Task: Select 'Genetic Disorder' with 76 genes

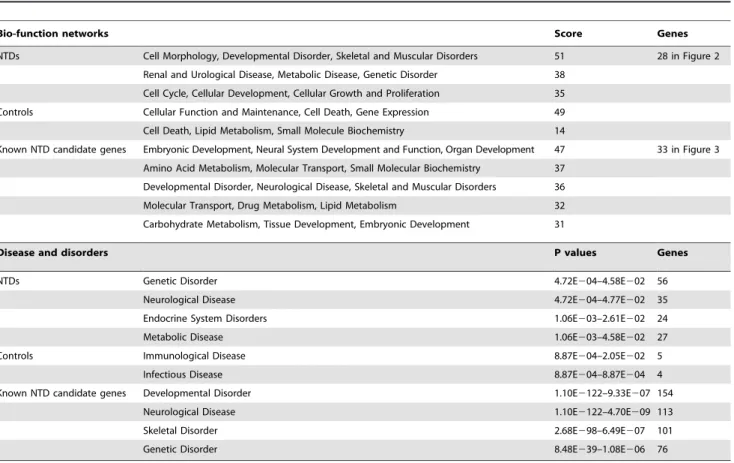Action: (x=180, y=450)
